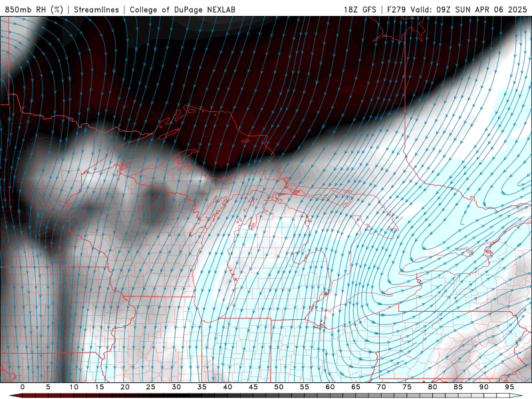Click the '5' colorbar label
Screen dimensions: 532x399
48,387
